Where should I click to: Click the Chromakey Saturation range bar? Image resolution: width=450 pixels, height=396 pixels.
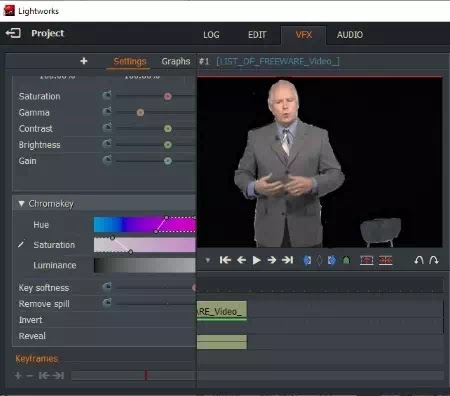click(145, 245)
